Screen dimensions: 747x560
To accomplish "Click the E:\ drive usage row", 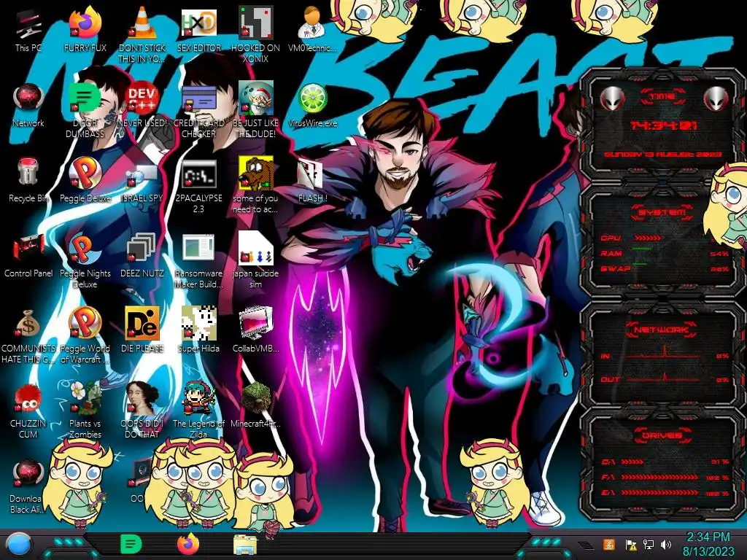I will tap(665, 493).
